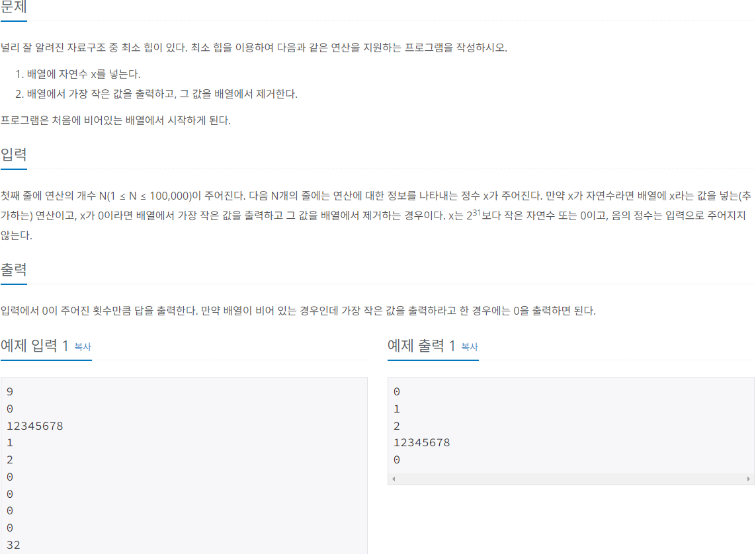Click the value 32 in sample input
The height and width of the screenshot is (554, 756).
tap(13, 545)
